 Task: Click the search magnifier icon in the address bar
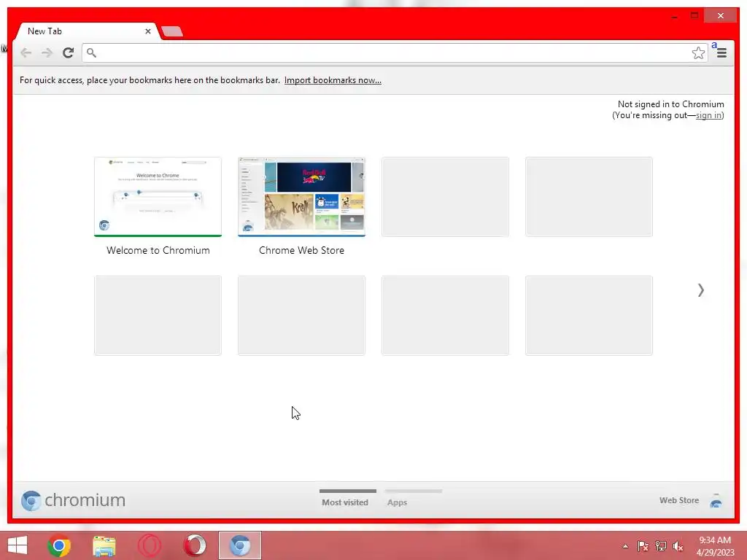91,52
